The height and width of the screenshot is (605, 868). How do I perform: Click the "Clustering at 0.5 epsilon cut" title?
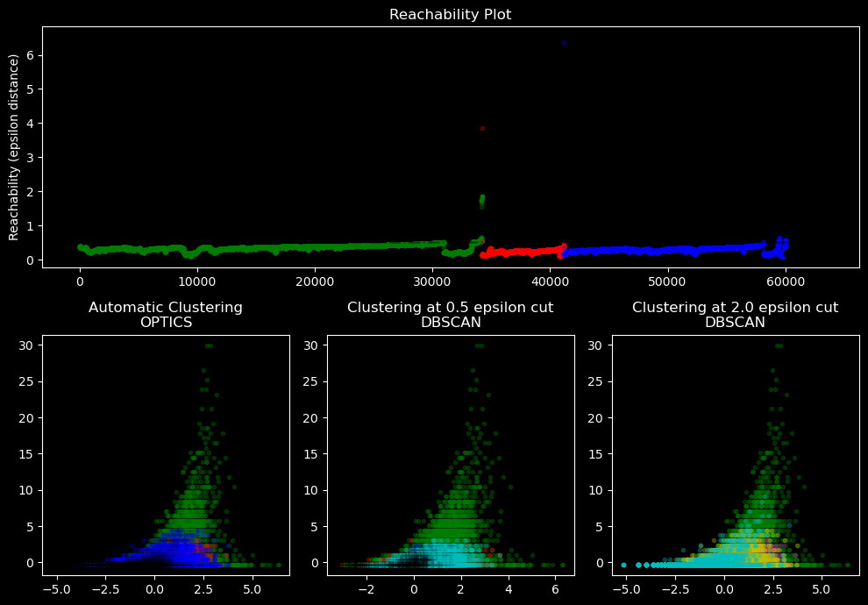450,308
